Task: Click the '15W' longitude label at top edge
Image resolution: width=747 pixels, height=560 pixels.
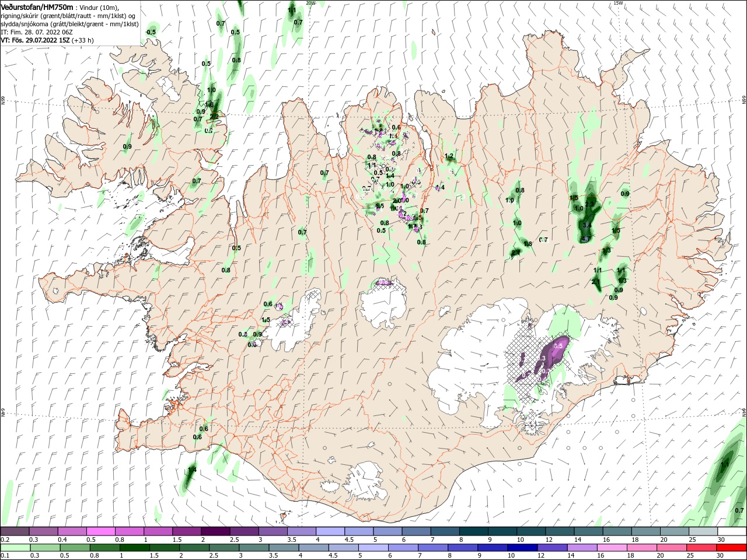Action: 618,3
